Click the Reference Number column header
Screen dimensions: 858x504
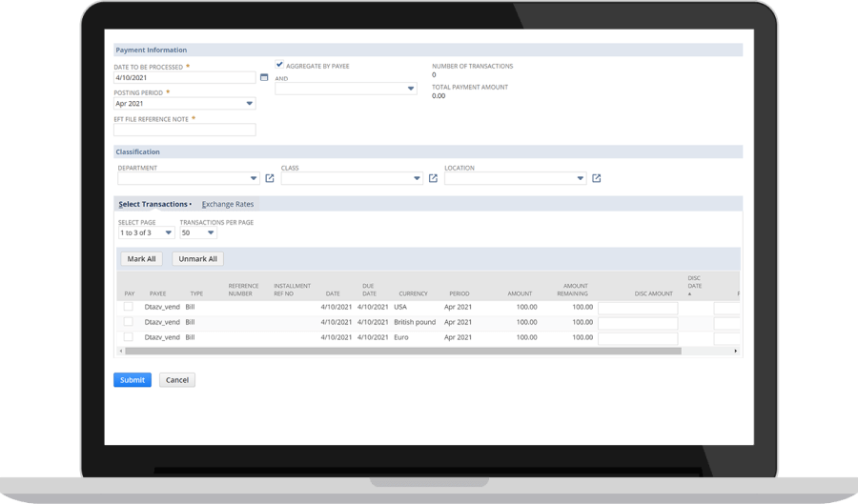tap(243, 290)
